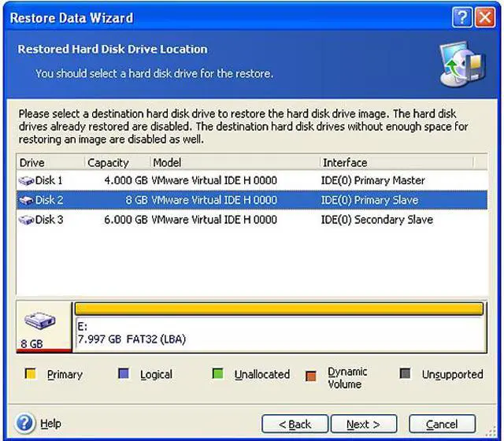Image resolution: width=504 pixels, height=441 pixels.
Task: Click the gray Unsupported legend swatch
Action: (x=406, y=374)
